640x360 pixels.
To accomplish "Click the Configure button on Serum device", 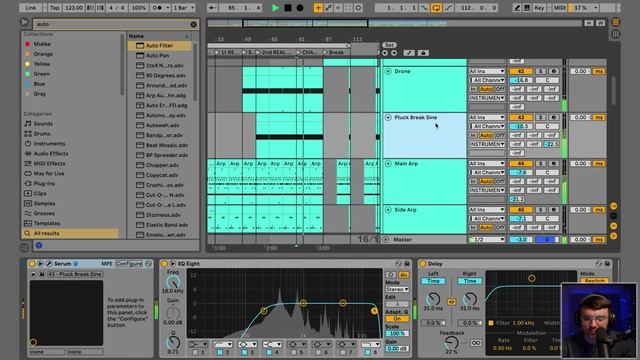I will pos(129,264).
